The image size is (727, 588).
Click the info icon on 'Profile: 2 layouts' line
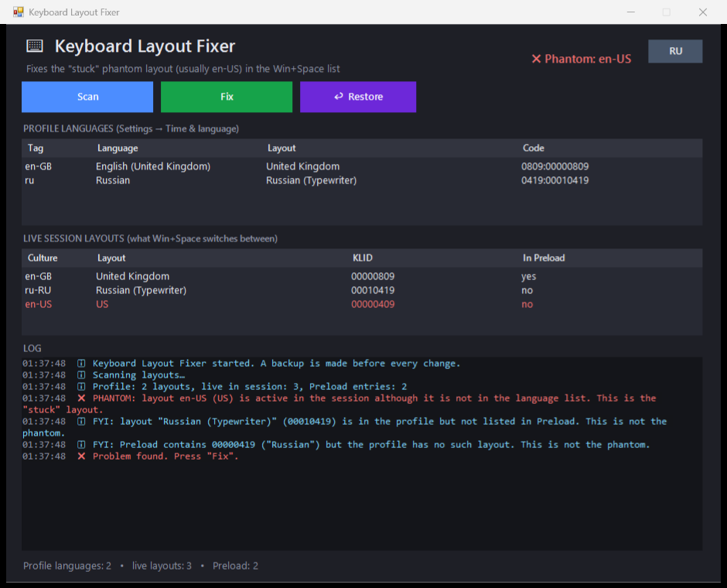[x=81, y=387]
